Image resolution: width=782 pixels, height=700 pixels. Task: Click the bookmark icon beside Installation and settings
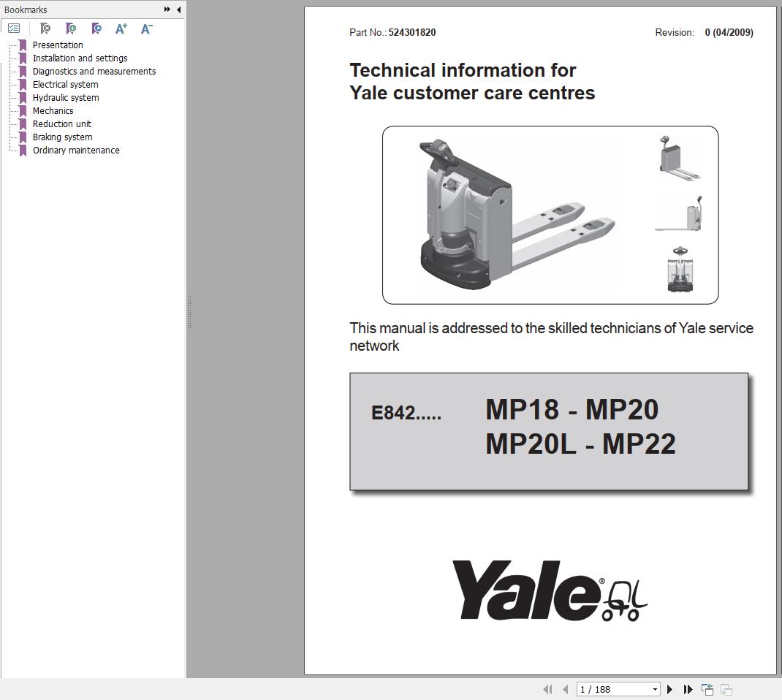(x=23, y=58)
